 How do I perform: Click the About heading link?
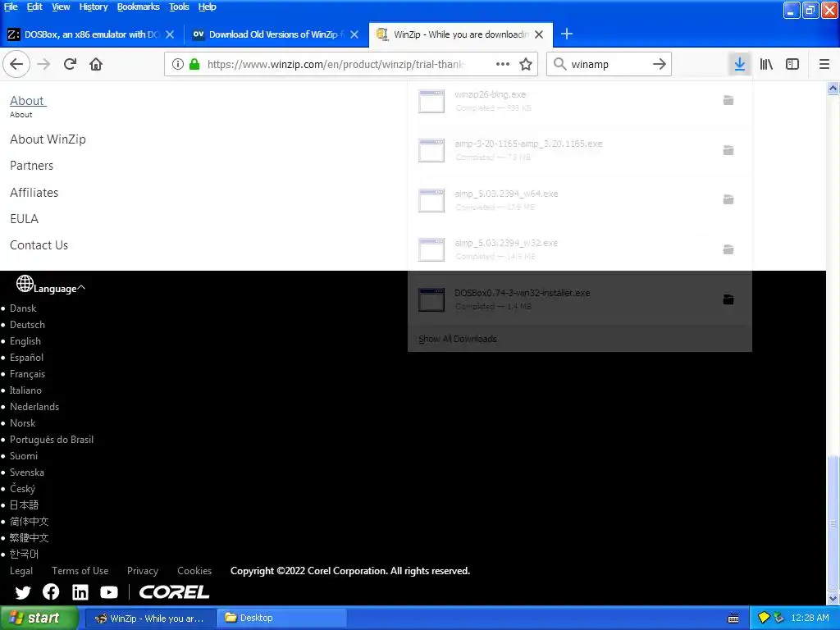pos(28,101)
